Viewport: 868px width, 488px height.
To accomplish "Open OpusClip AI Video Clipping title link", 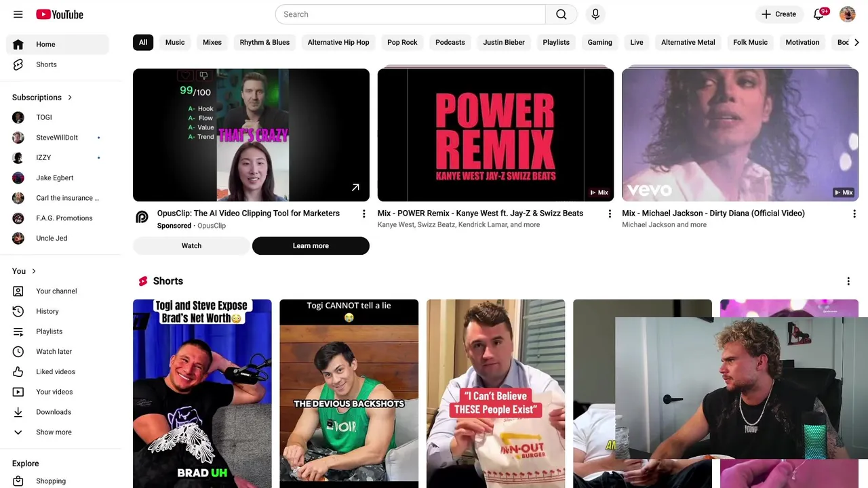I will (248, 213).
